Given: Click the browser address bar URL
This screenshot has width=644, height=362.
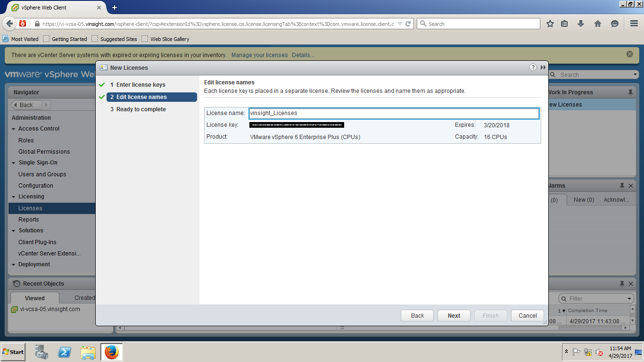Looking at the screenshot, I should [x=218, y=24].
